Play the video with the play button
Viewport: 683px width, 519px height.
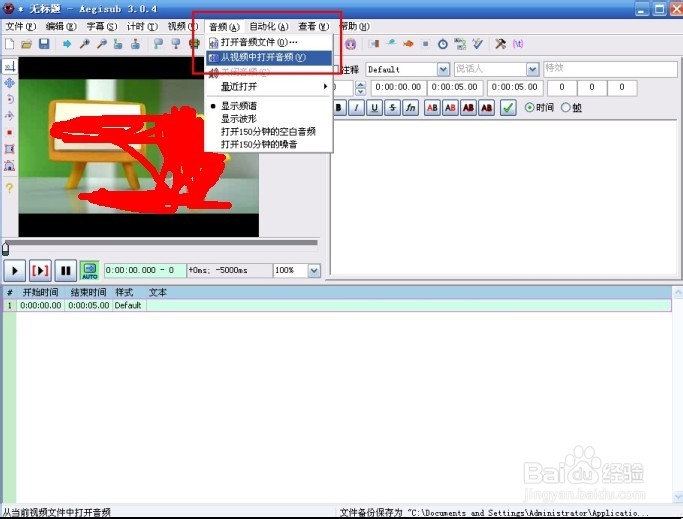tap(14, 271)
